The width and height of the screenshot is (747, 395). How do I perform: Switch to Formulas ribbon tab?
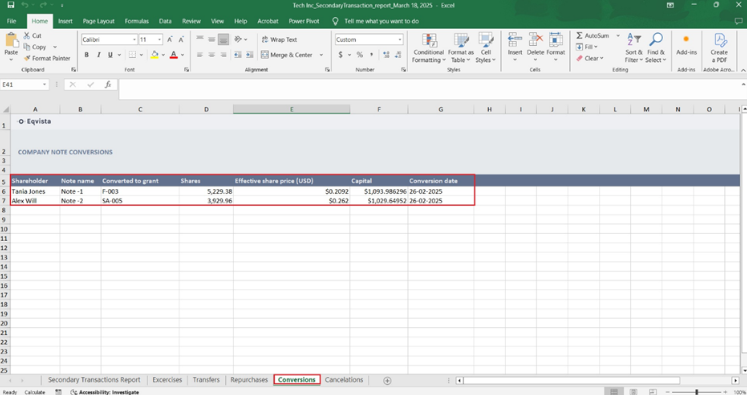point(137,21)
